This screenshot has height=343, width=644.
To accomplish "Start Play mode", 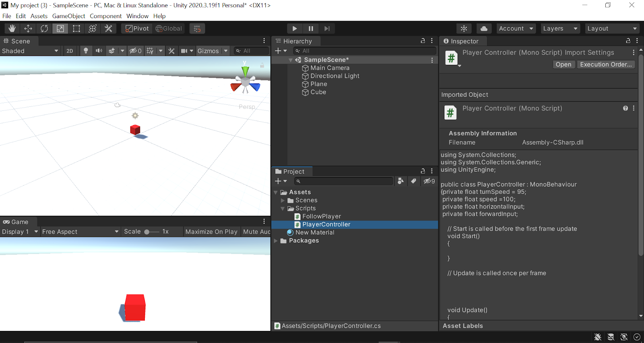I will tap(295, 29).
